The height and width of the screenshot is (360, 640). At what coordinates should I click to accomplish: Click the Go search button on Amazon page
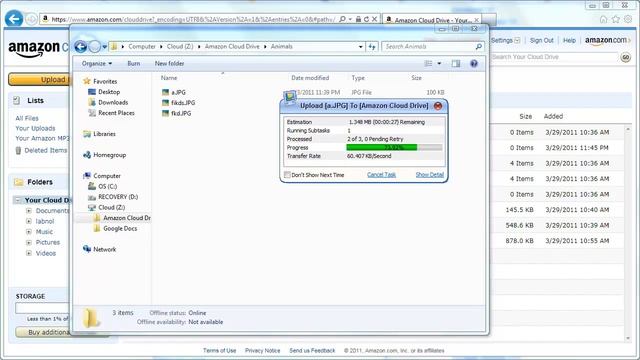point(625,58)
